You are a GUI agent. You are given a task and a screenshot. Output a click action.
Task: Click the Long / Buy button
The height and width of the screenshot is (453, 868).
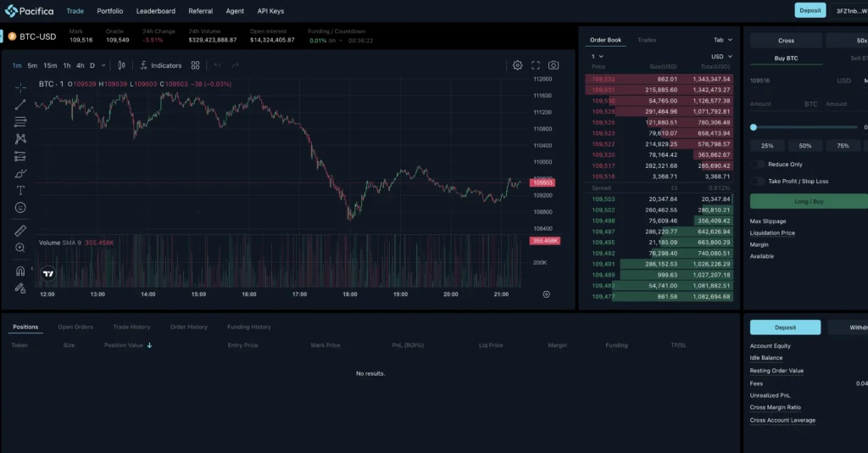click(809, 201)
